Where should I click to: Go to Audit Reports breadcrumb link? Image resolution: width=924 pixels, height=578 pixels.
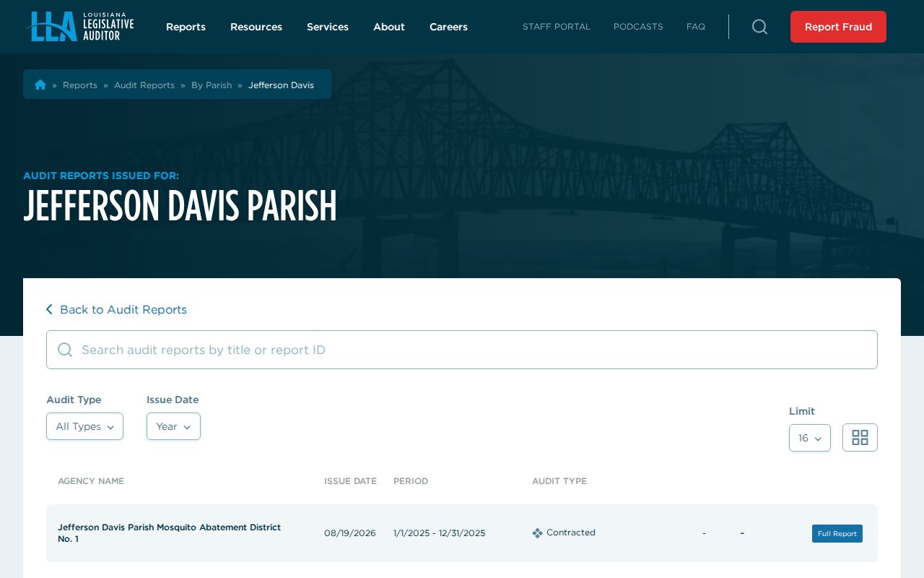click(x=144, y=85)
